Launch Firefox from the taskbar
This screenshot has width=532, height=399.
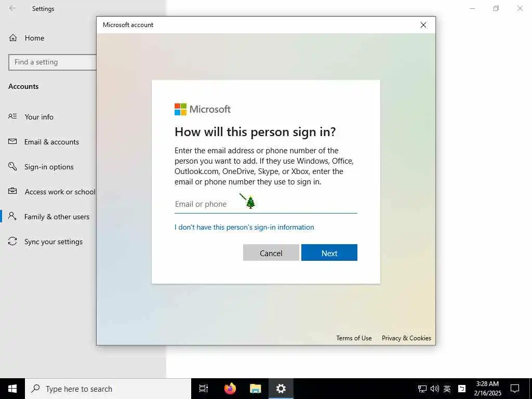[230, 389]
